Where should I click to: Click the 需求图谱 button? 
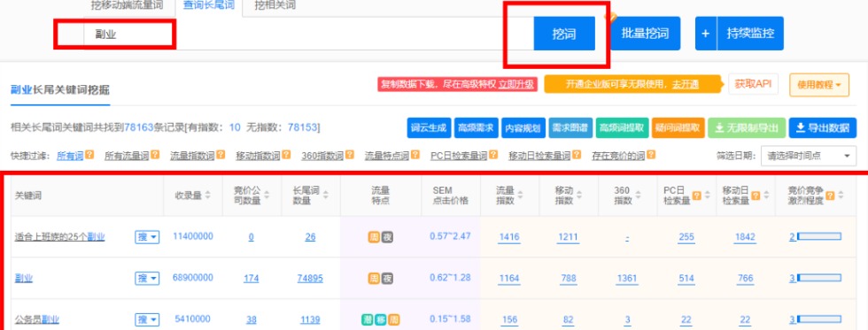pos(570,128)
